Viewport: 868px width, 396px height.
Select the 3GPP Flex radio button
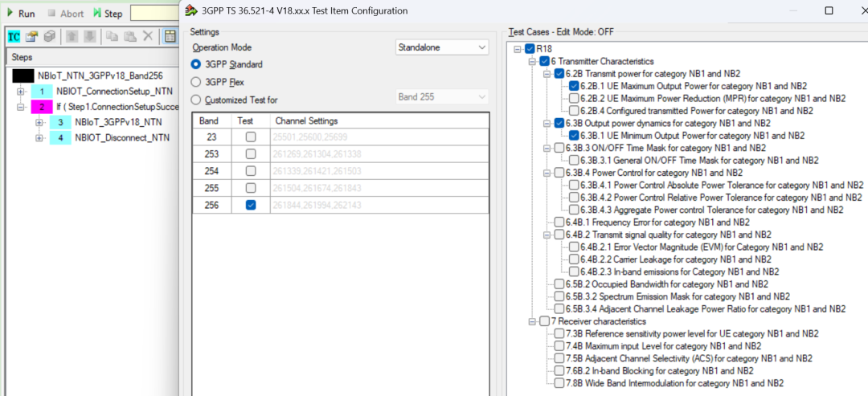(x=196, y=82)
